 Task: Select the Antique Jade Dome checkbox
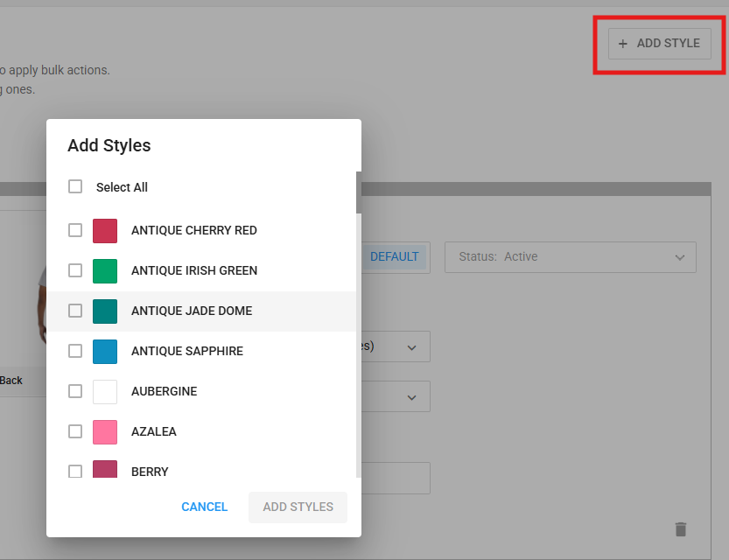tap(75, 311)
